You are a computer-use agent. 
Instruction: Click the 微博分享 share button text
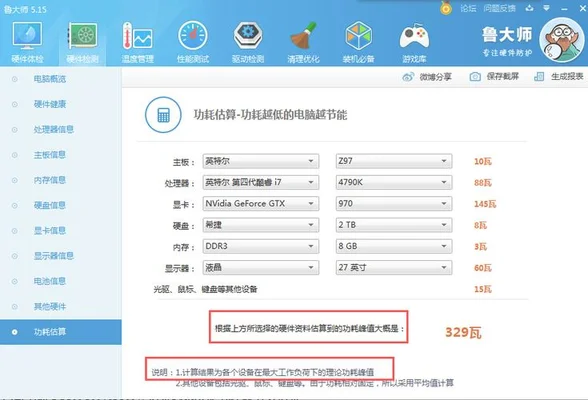pos(435,77)
